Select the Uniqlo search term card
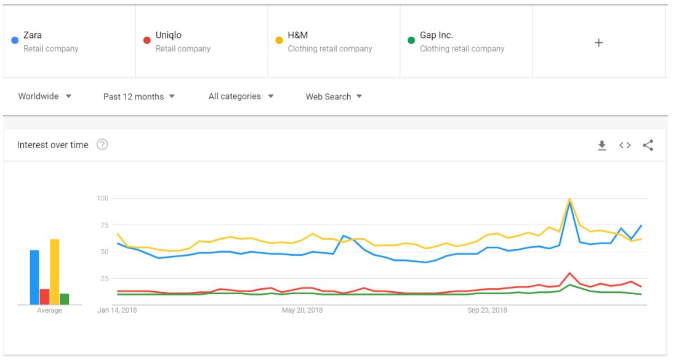The width and height of the screenshot is (679, 363). point(202,42)
